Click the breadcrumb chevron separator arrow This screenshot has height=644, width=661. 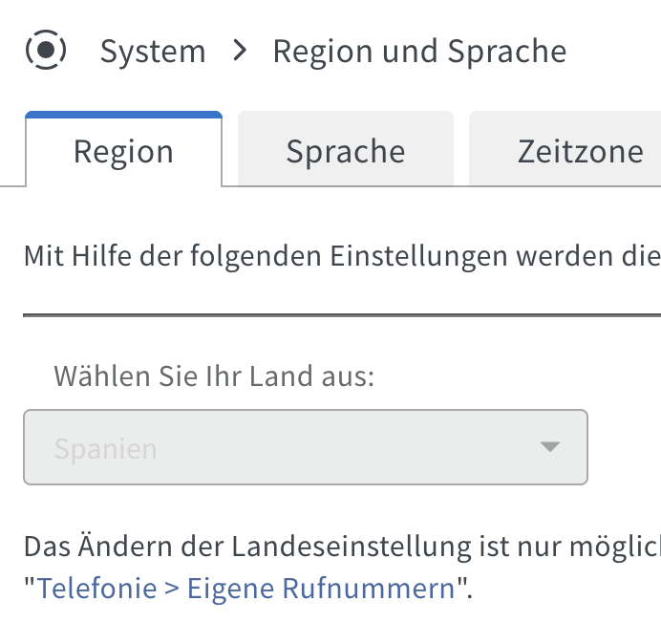pyautogui.click(x=240, y=51)
